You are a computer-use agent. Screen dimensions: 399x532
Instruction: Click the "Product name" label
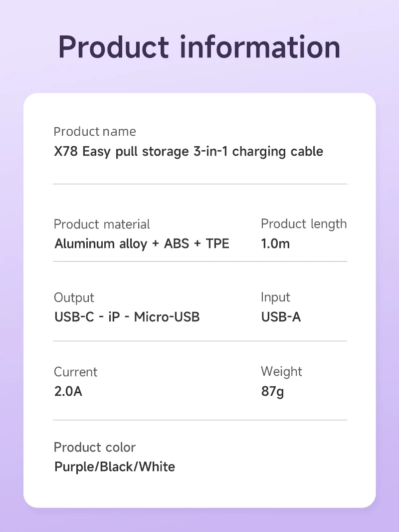(x=95, y=132)
